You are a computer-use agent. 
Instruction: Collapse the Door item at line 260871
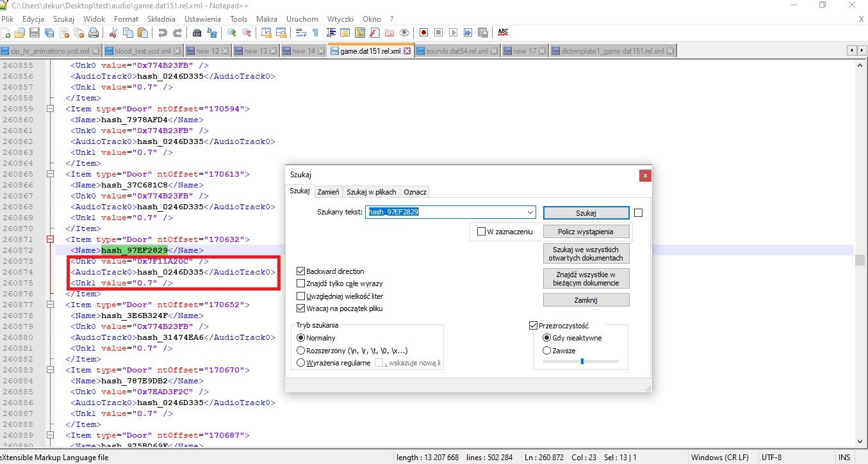(x=49, y=239)
